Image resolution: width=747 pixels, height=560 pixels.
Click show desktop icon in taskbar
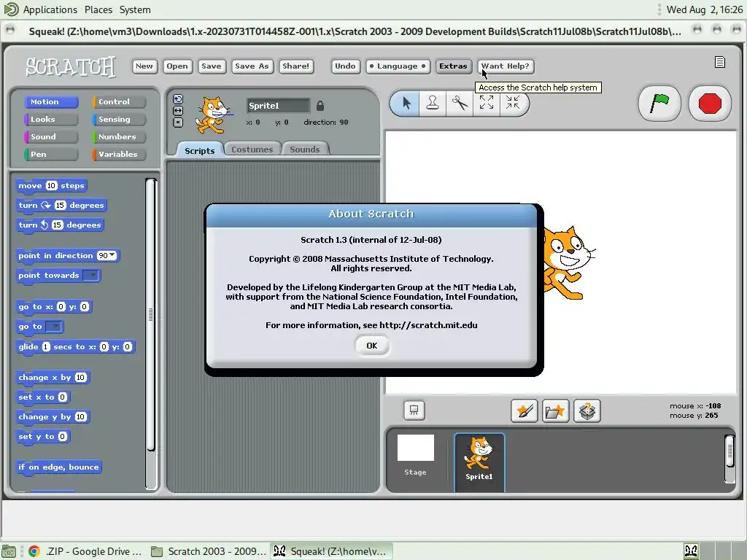[x=9, y=551]
